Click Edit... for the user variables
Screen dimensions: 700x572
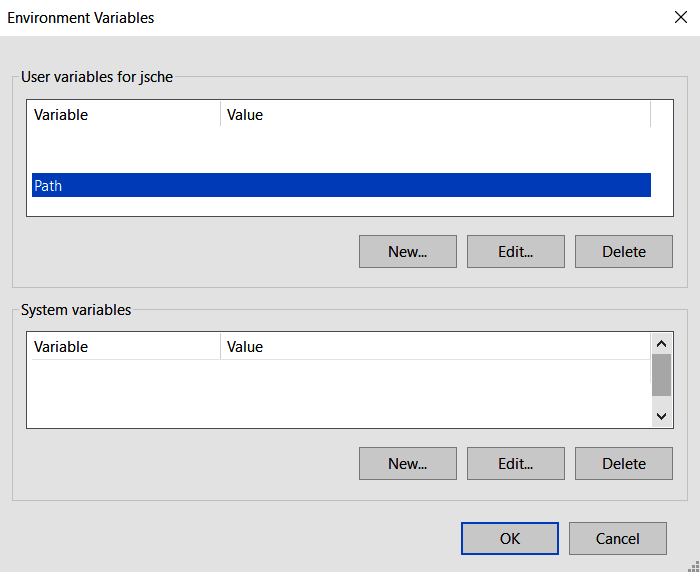[515, 252]
